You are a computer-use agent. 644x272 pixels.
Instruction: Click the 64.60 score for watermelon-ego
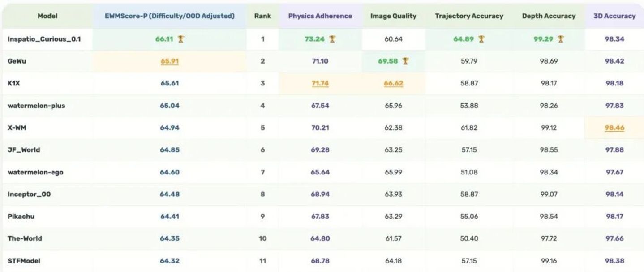(170, 172)
